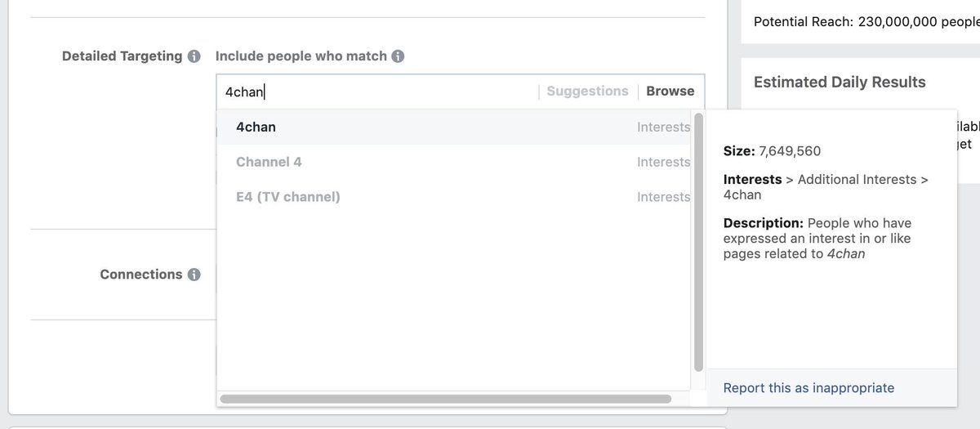Click the Interests tag on Channel 4 row
Image resolution: width=980 pixels, height=429 pixels.
tap(663, 162)
